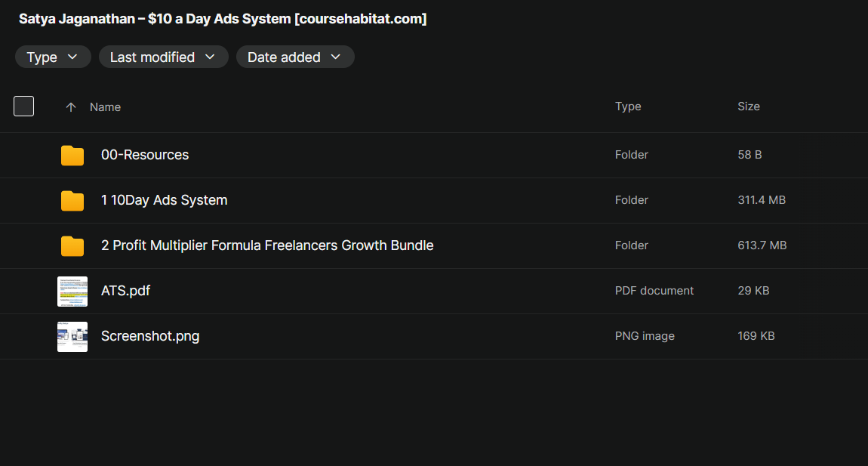Tick the select-all checkbox in header
868x466 pixels.
click(24, 106)
